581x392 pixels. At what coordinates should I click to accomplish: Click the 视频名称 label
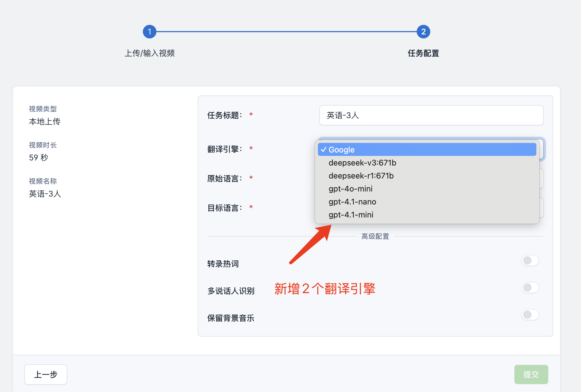pos(43,181)
